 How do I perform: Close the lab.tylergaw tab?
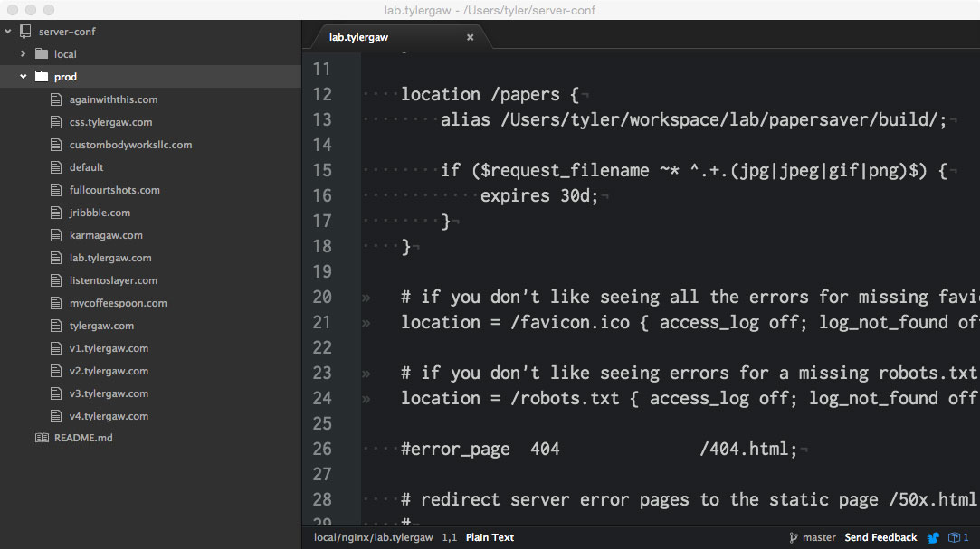470,38
